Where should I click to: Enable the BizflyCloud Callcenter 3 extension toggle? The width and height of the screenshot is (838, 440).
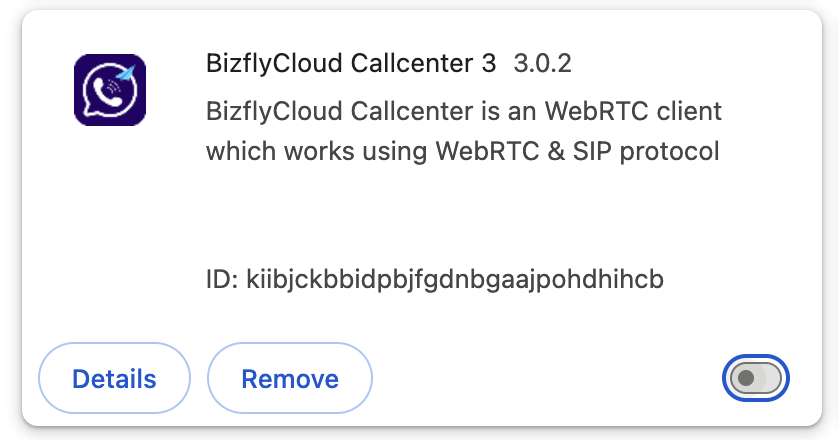coord(755,378)
